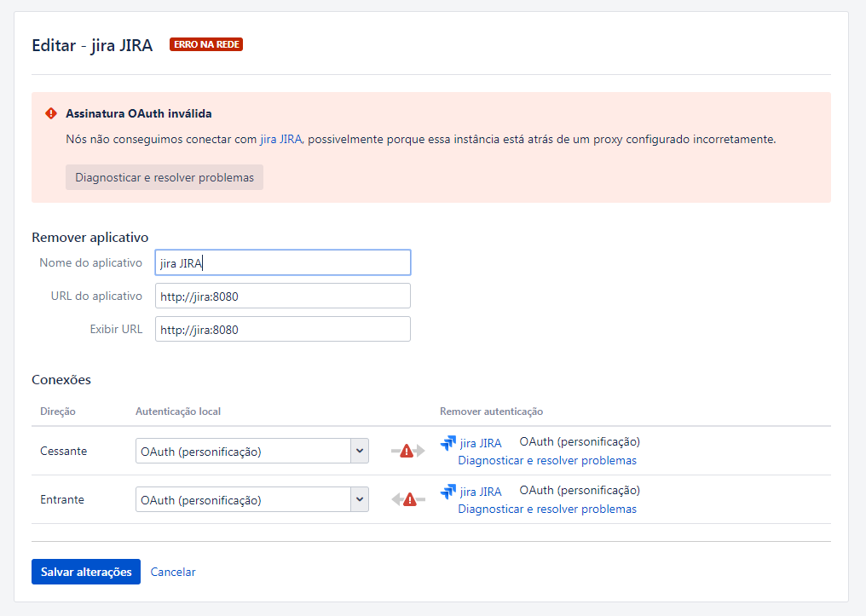
Task: Click the Jira logo icon in Cessante row
Action: pos(447,443)
